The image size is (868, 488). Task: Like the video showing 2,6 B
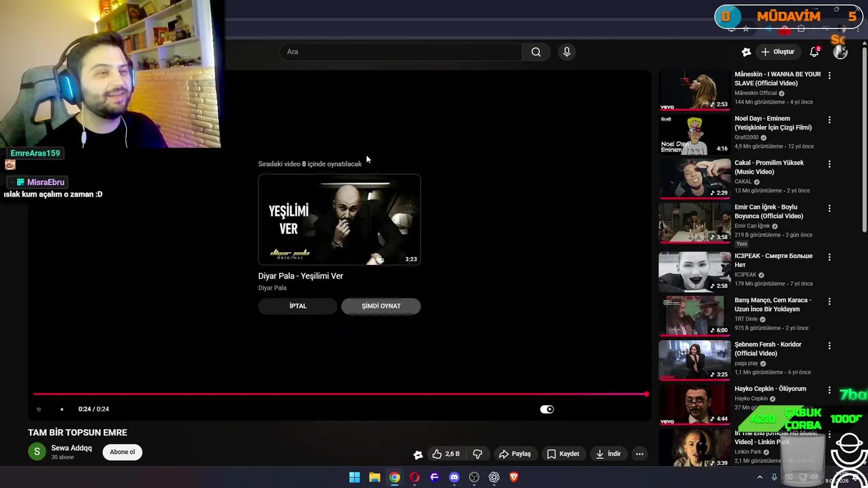[x=446, y=454]
